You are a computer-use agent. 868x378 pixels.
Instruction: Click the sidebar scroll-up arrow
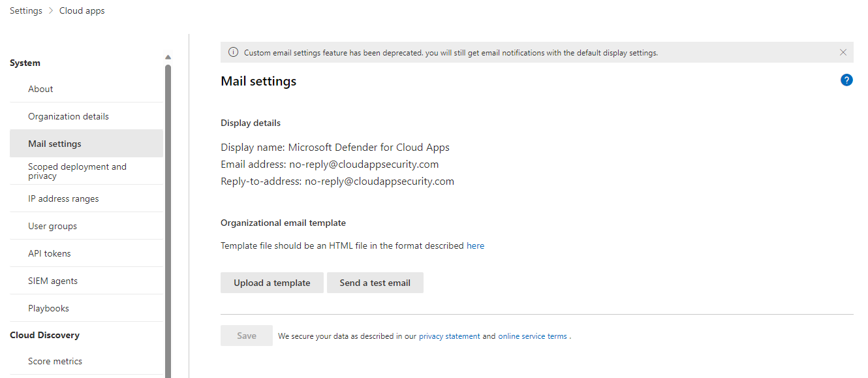coord(168,57)
